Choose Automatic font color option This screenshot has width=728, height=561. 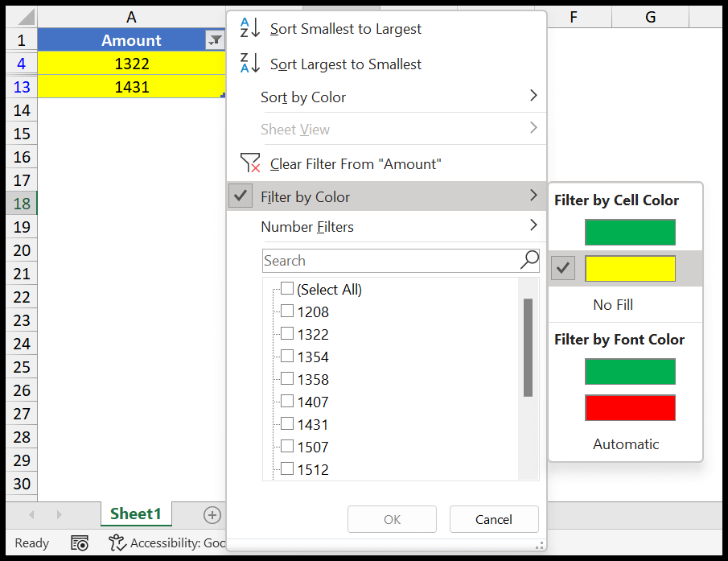[625, 444]
